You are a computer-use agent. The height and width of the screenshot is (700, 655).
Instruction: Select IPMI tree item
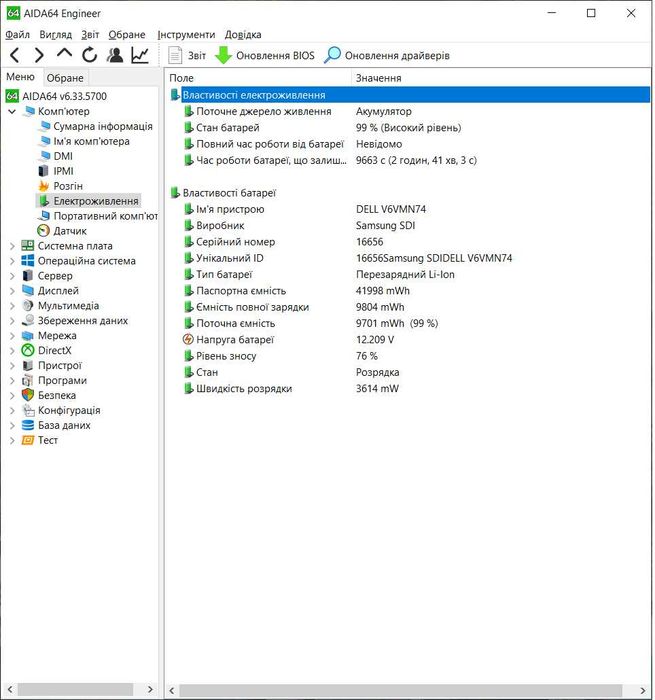point(63,171)
